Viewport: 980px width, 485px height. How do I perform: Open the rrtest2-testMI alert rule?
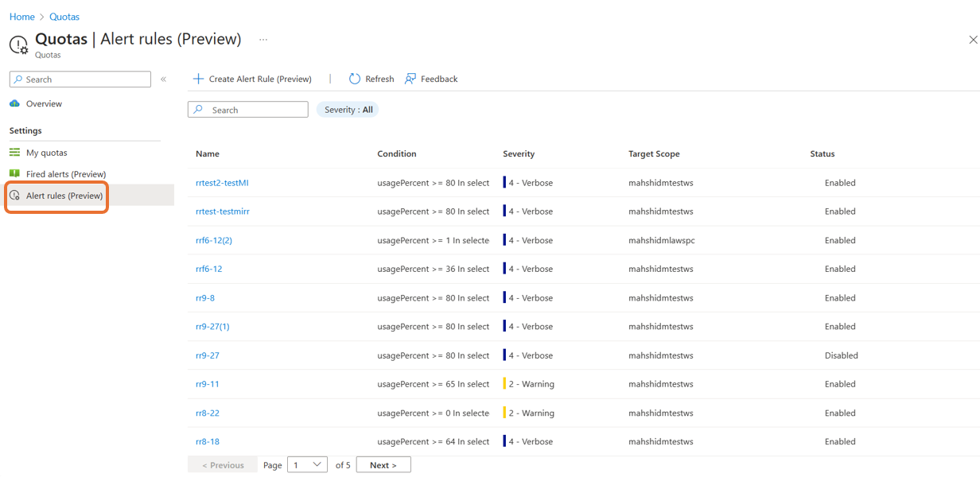click(222, 183)
